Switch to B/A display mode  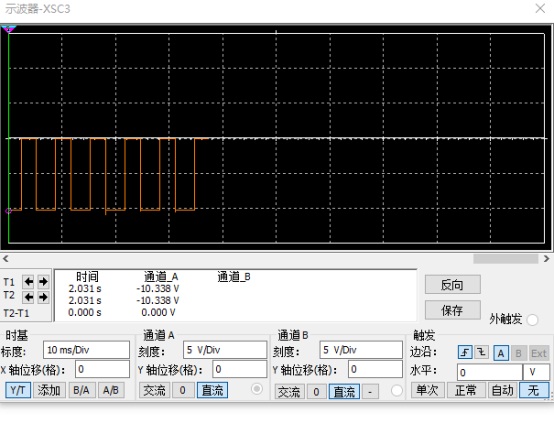pos(81,390)
